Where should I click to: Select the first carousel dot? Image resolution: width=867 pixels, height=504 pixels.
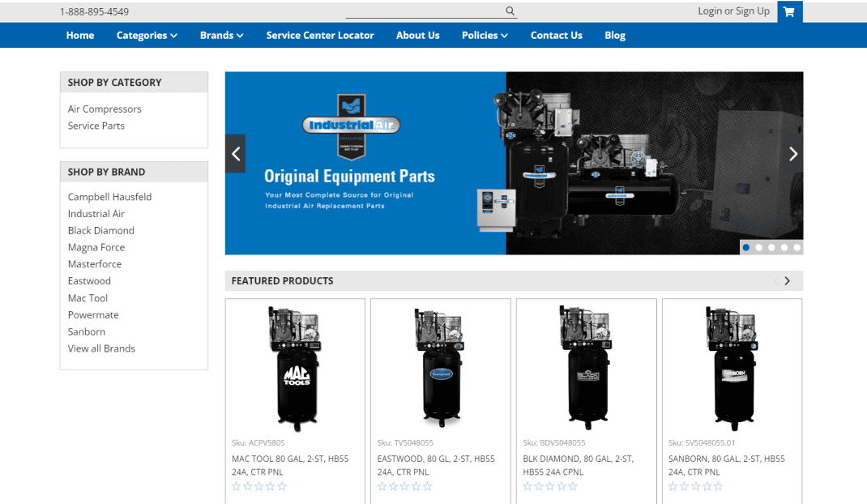pos(746,247)
